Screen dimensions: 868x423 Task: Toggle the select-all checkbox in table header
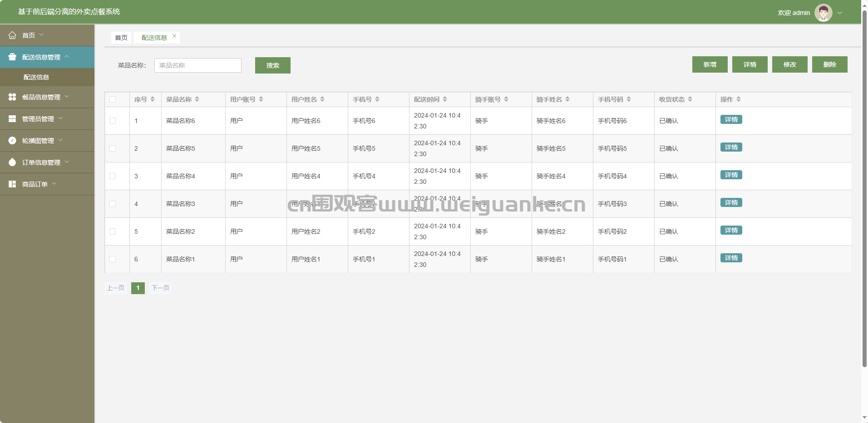click(113, 99)
